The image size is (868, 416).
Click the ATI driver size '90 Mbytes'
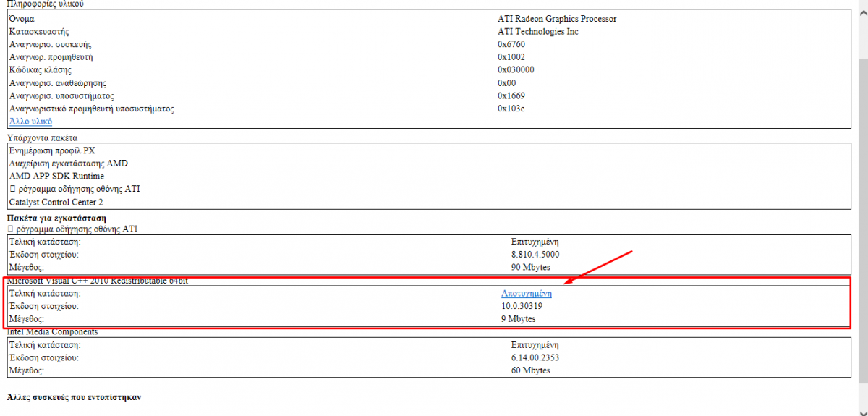(531, 267)
